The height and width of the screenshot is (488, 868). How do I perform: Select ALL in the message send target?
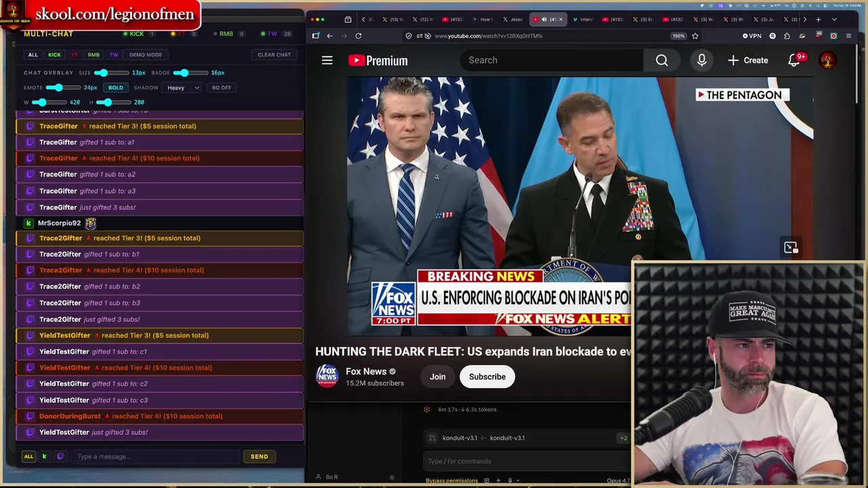[28, 456]
